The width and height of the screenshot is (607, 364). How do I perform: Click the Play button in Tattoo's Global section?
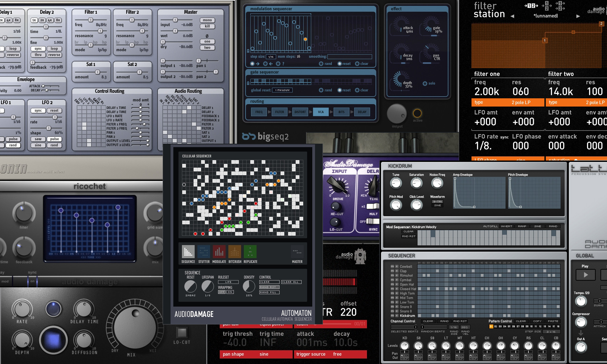click(586, 275)
